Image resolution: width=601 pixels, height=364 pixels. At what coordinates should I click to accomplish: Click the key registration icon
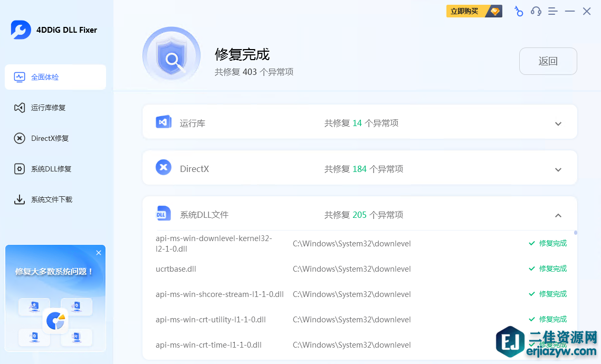click(519, 12)
